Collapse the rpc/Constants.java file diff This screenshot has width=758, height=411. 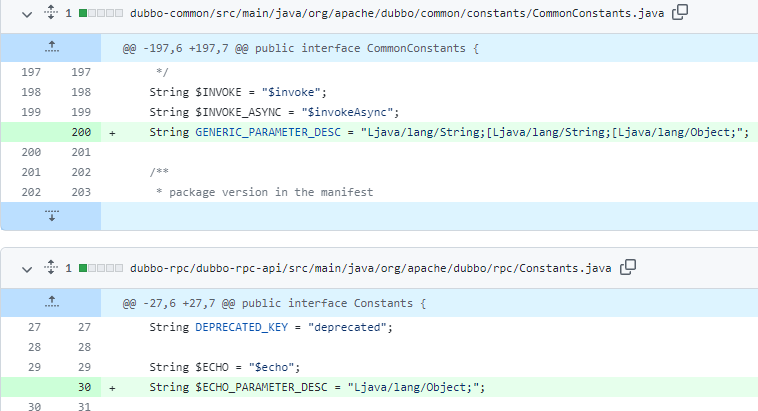27,269
